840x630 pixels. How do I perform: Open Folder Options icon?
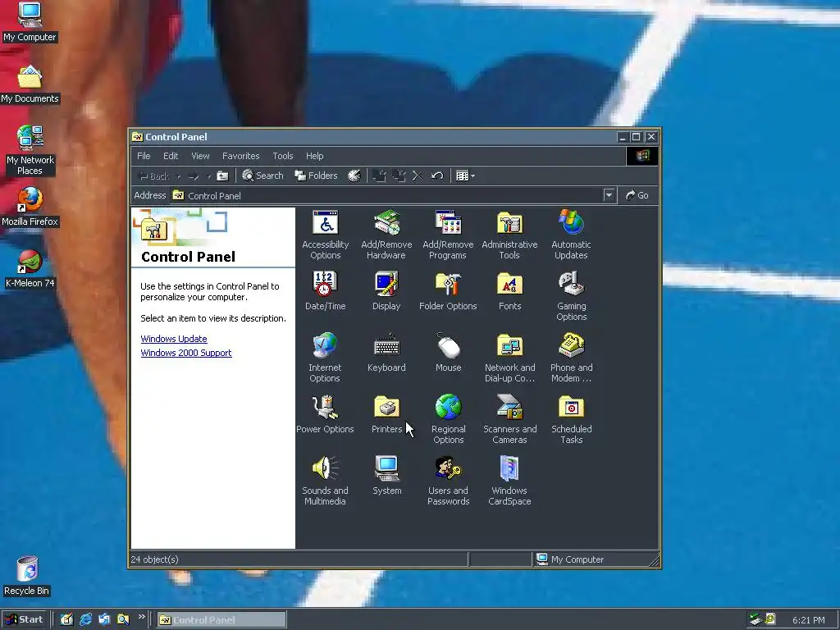pyautogui.click(x=448, y=291)
